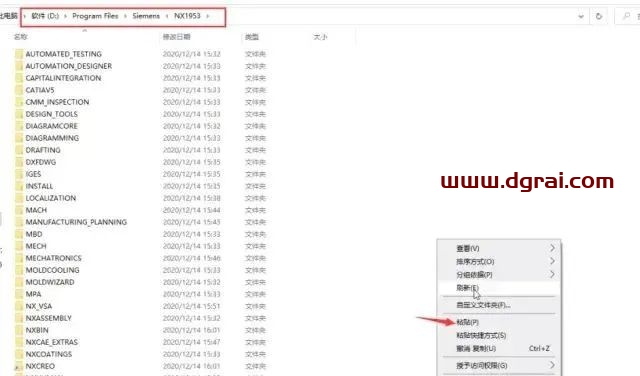
Task: Expand the 查看(V) submenu arrow
Action: [x=552, y=248]
